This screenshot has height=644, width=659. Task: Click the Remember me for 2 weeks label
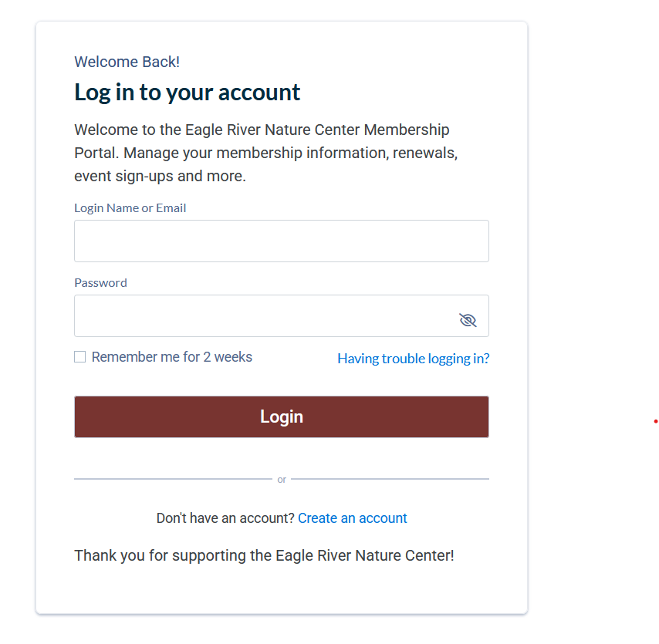pos(172,357)
